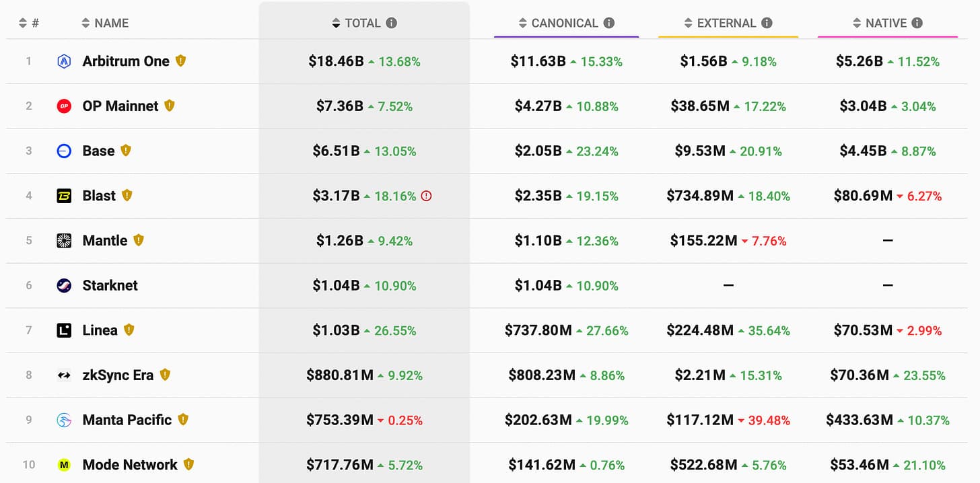This screenshot has height=483, width=980.
Task: Click the $1.26B Mantle total value
Action: coord(340,241)
